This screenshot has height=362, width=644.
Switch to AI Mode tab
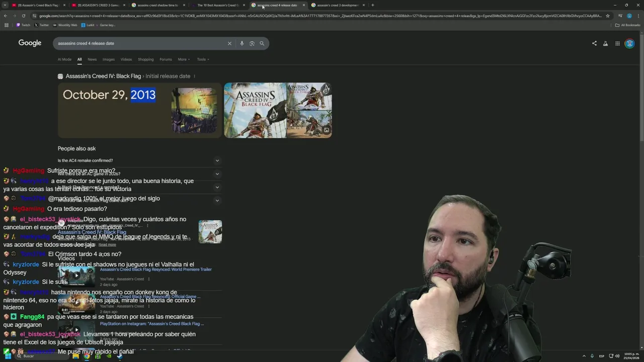tap(64, 59)
